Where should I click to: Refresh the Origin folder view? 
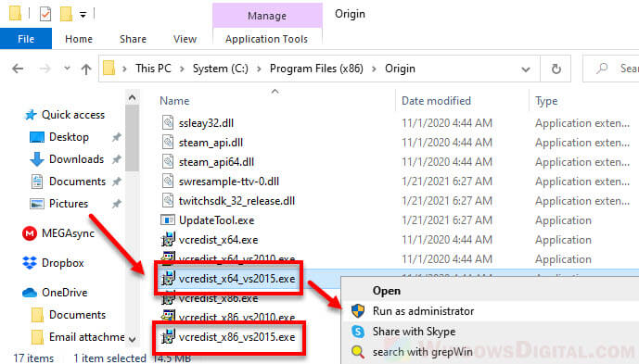(x=556, y=69)
